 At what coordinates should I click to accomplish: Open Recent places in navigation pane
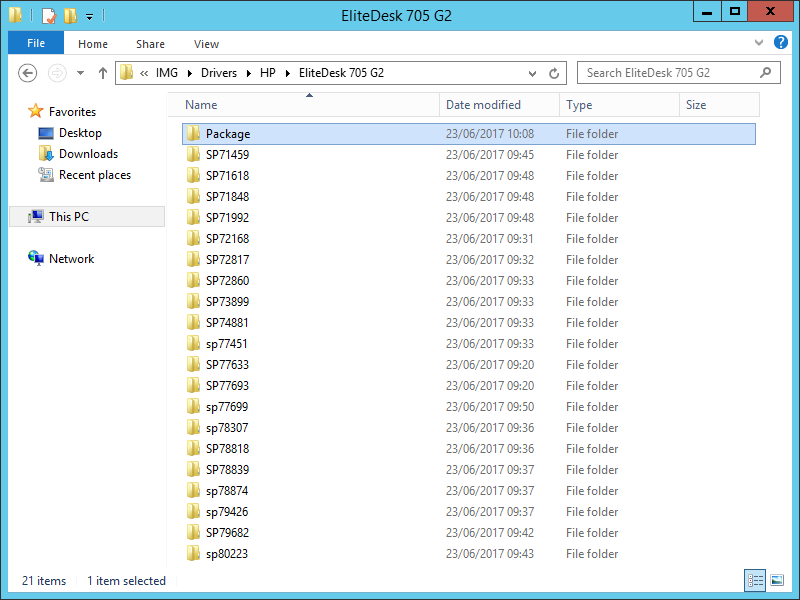pyautogui.click(x=94, y=174)
